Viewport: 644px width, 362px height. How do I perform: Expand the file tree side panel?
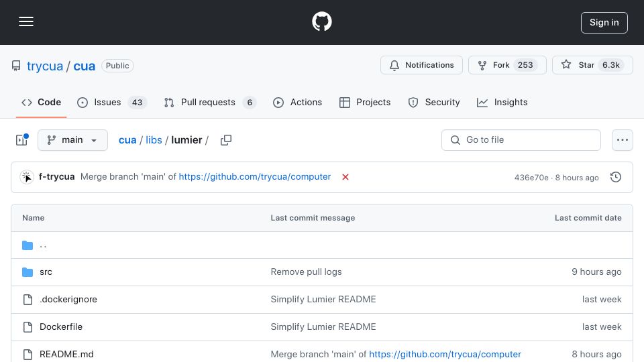coord(21,140)
